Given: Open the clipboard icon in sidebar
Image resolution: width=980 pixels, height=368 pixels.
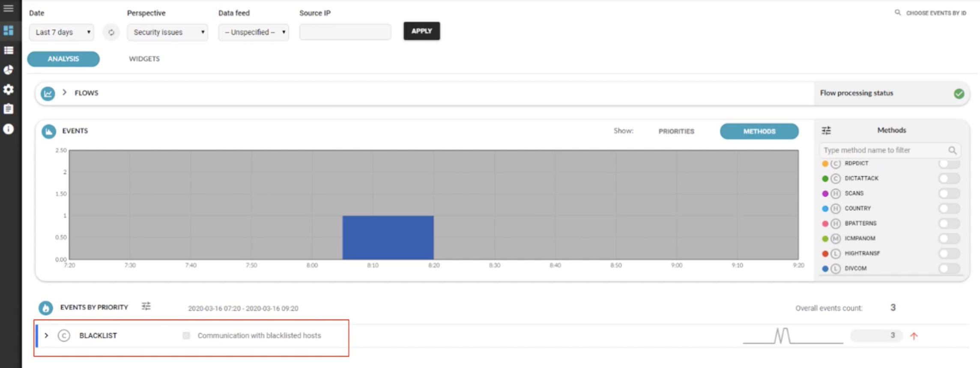Looking at the screenshot, I should [9, 109].
